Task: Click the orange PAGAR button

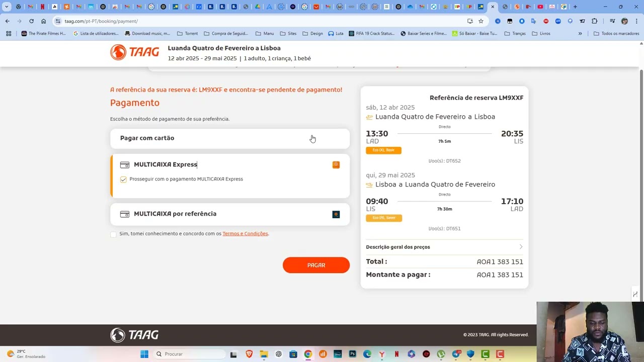Action: coord(316,265)
